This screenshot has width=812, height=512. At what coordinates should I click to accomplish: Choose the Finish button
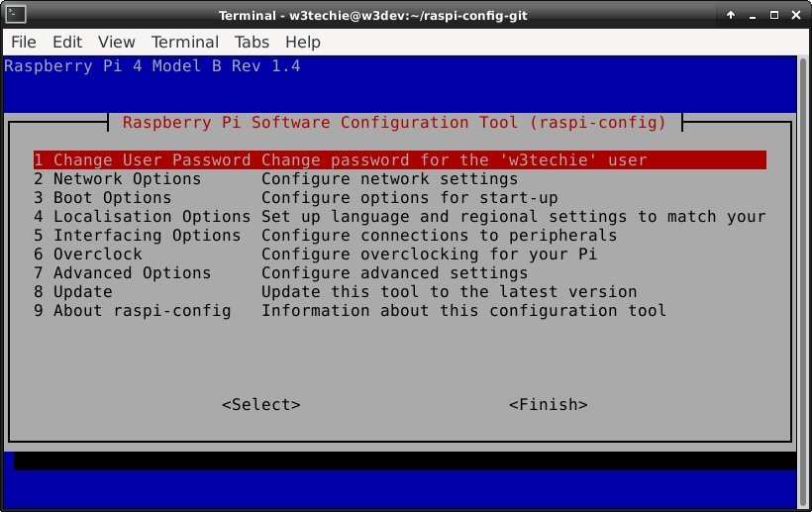(548, 404)
